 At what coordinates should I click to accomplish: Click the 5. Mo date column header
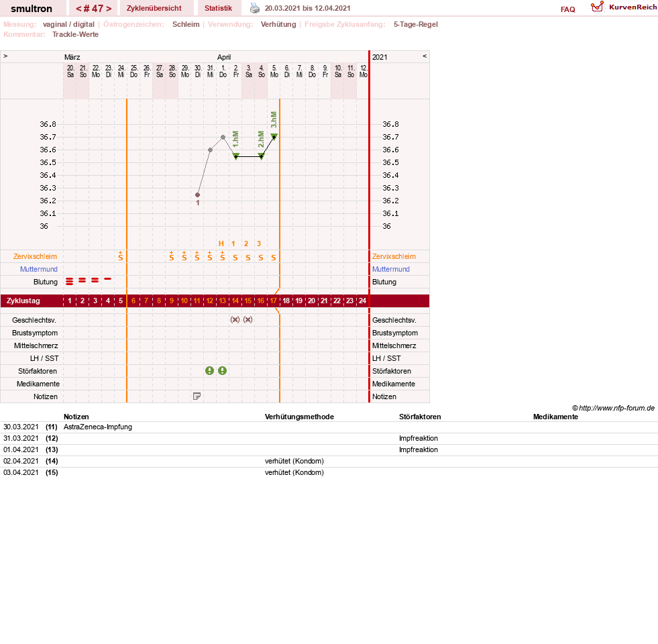click(274, 71)
